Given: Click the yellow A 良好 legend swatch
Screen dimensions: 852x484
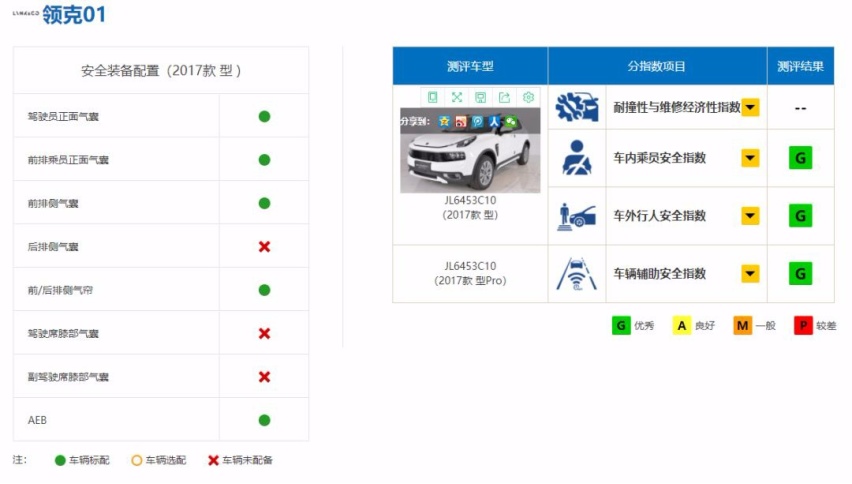Looking at the screenshot, I should [682, 325].
